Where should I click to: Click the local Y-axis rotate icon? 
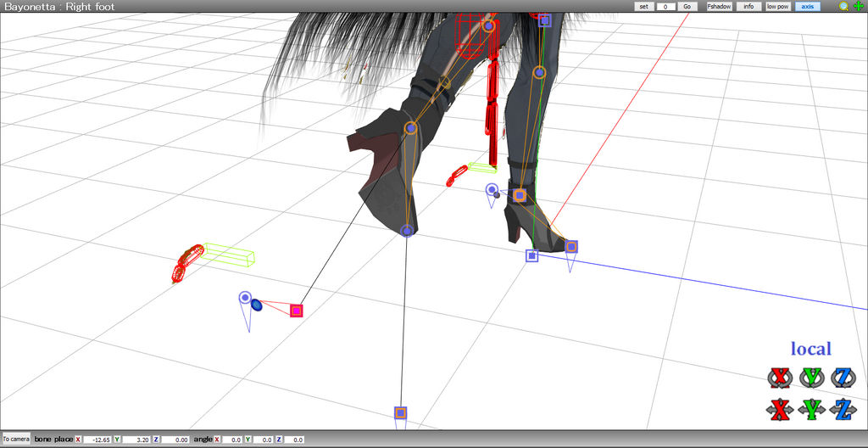click(811, 378)
